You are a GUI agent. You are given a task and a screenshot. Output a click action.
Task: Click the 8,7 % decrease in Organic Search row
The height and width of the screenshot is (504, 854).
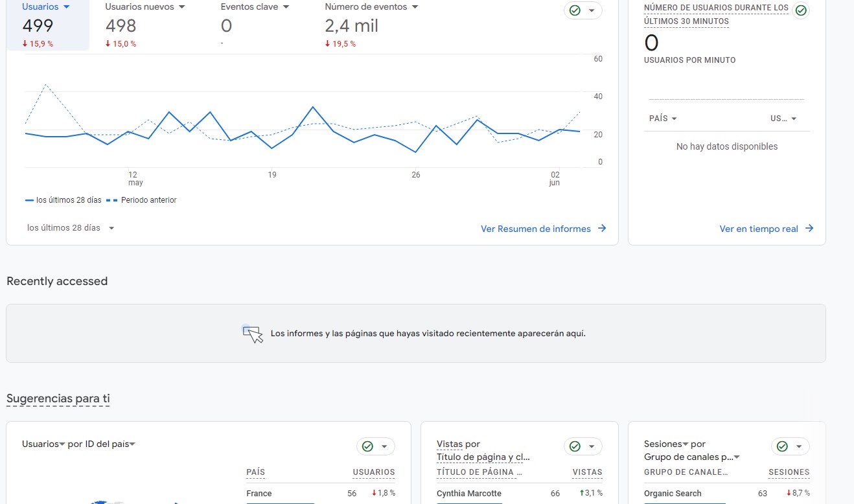pyautogui.click(x=798, y=494)
